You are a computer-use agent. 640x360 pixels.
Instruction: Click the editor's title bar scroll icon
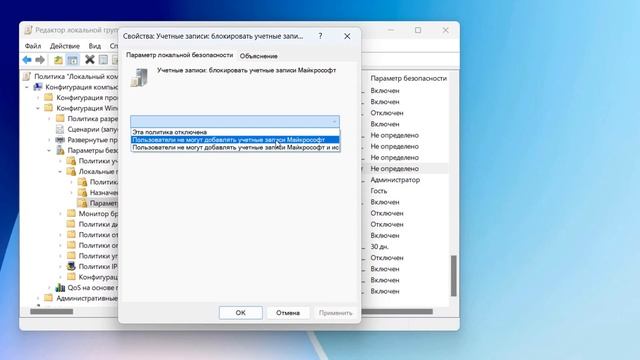coord(28,30)
